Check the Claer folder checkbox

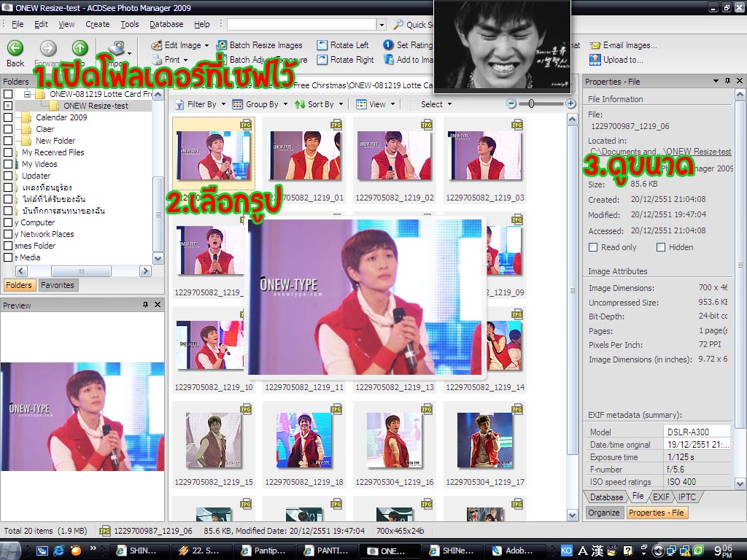click(8, 128)
